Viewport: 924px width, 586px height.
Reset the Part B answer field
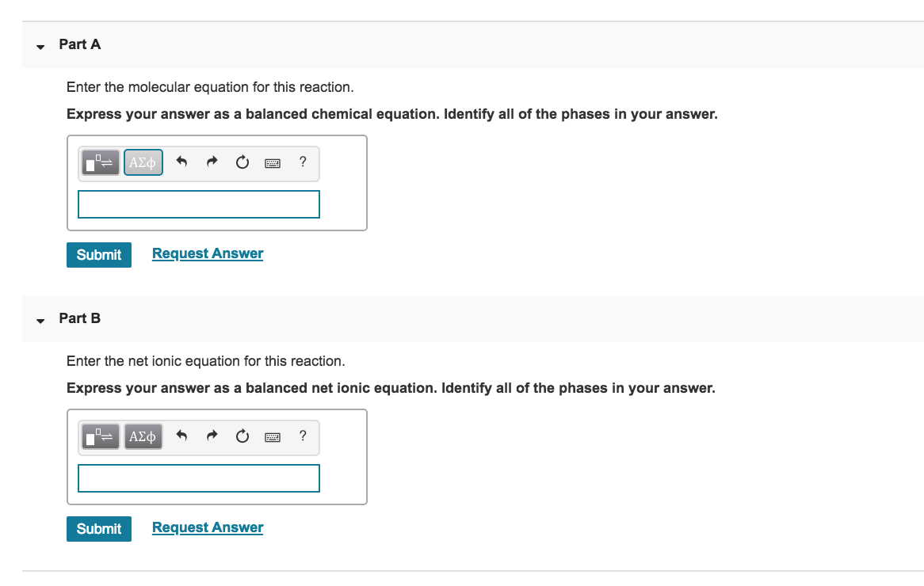242,436
